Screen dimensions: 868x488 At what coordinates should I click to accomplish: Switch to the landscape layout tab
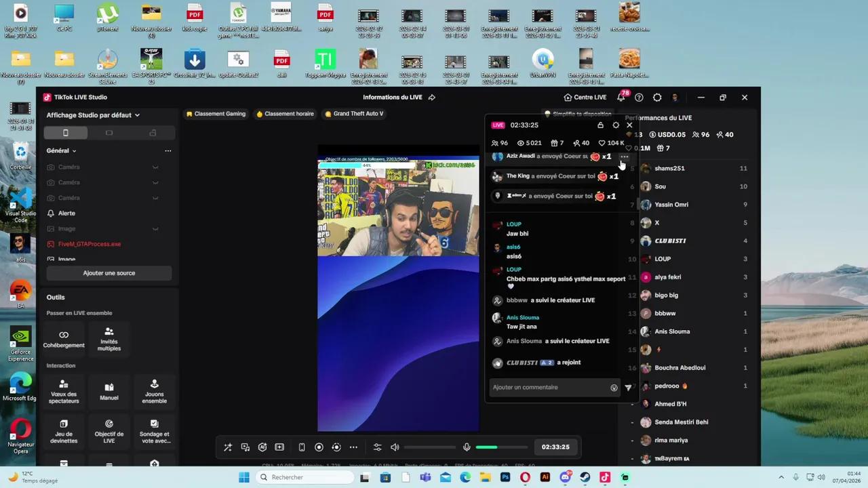coord(109,133)
